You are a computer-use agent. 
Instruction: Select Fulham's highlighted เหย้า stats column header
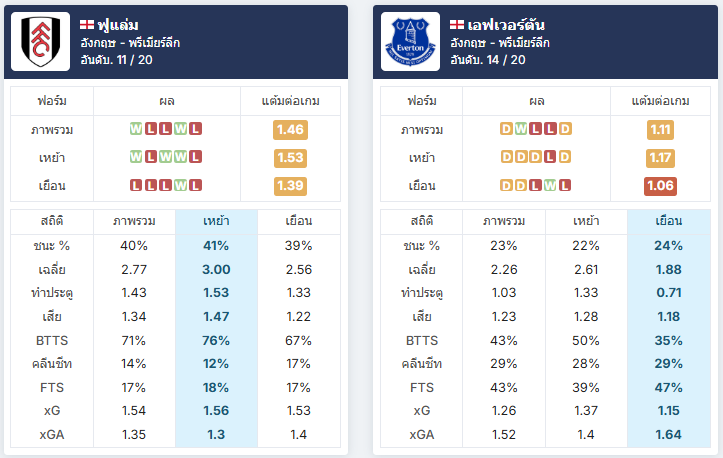216,221
